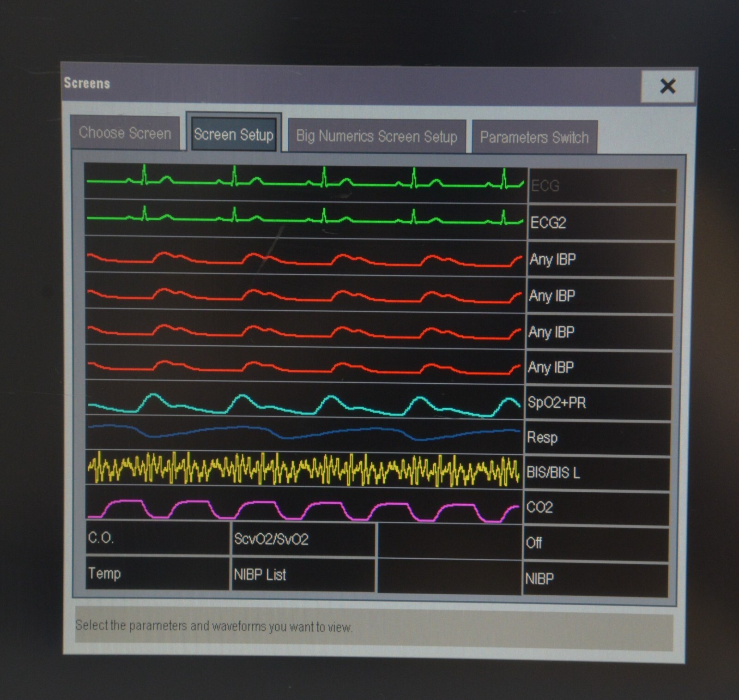Open the ECG2 waveform selector
The height and width of the screenshot is (700, 739).
coord(601,223)
